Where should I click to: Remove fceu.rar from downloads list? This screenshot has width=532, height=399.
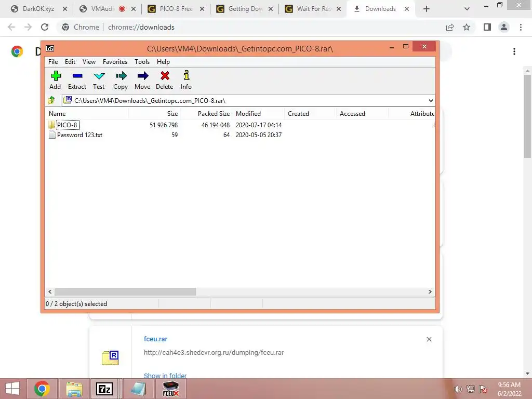click(x=429, y=339)
